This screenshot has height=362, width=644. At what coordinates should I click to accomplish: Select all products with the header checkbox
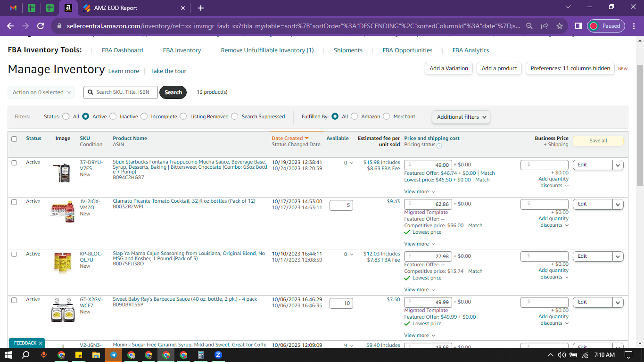pos(14,139)
